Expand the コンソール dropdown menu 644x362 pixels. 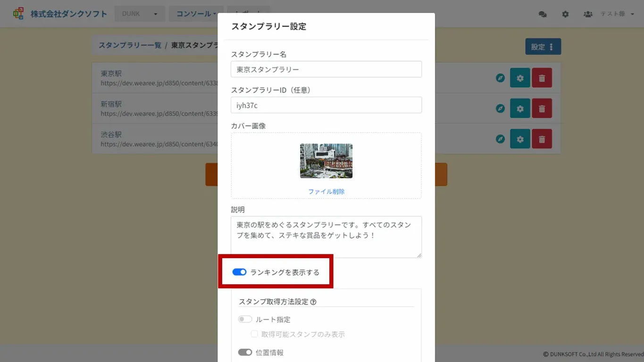(x=196, y=14)
